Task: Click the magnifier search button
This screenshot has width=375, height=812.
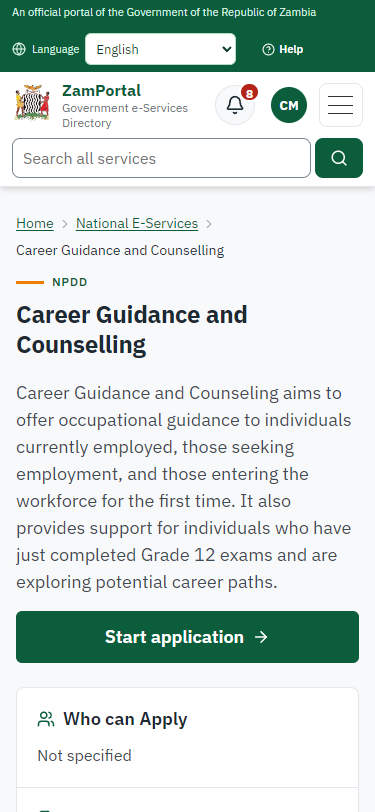Action: (x=339, y=158)
